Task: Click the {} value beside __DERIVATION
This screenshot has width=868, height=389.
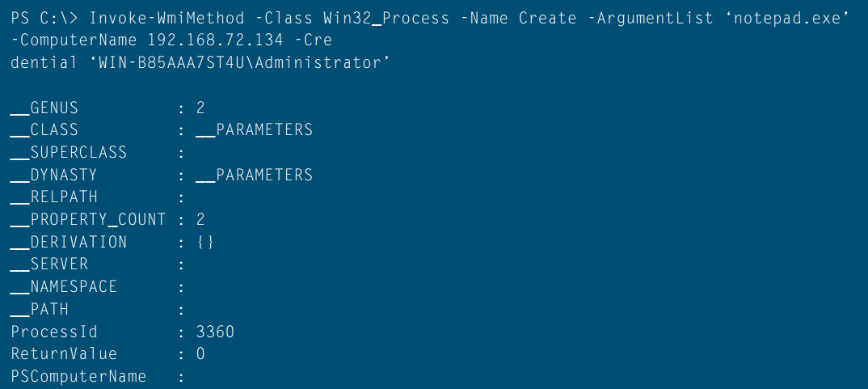Action: (x=205, y=242)
